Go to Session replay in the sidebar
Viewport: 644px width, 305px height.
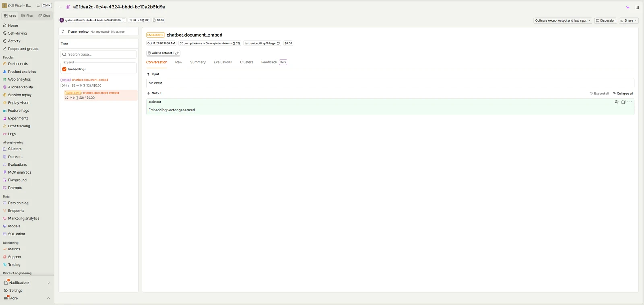20,95
